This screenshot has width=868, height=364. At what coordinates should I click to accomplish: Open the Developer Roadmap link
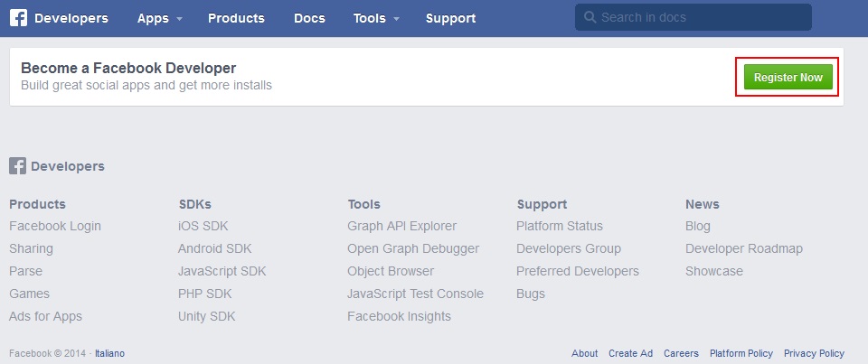click(743, 248)
